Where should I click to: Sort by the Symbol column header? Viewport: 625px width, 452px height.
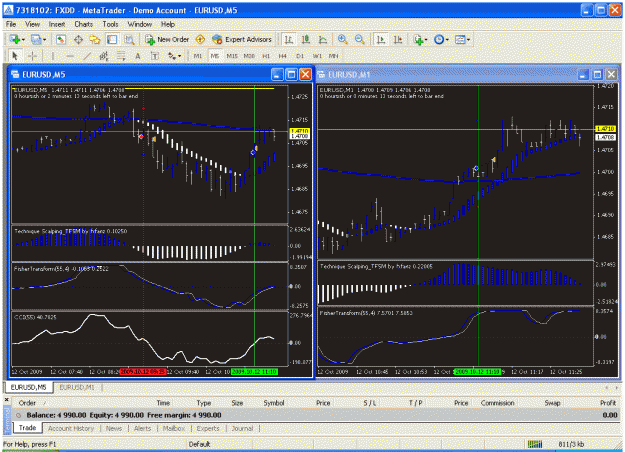(274, 403)
